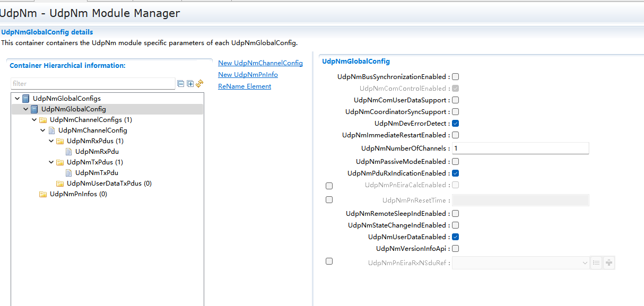Click New UdpNmChannelConfig link
This screenshot has width=644, height=306.
pos(260,63)
